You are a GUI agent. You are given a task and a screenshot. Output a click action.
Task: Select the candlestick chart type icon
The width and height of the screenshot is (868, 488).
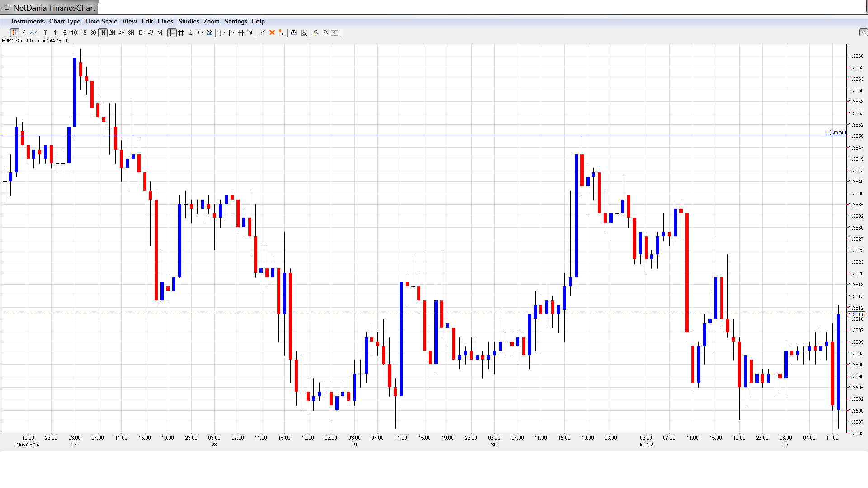pos(14,33)
